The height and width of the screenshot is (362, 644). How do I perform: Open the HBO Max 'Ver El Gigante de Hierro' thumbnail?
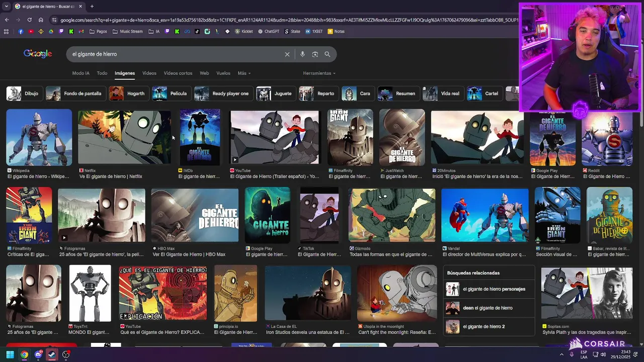195,215
